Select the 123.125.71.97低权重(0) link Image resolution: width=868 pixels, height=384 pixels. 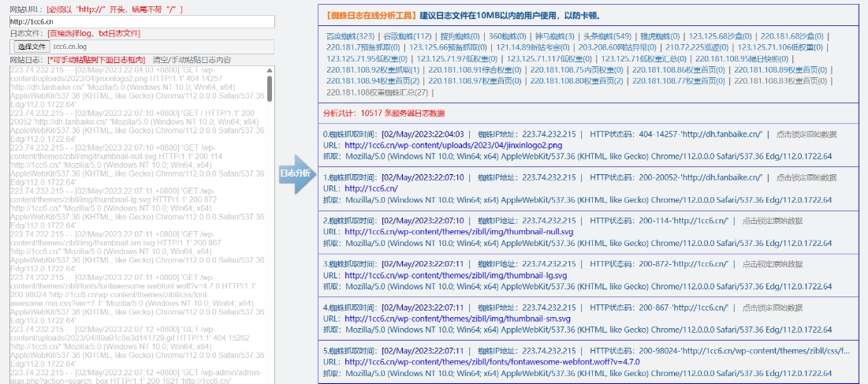click(457, 58)
